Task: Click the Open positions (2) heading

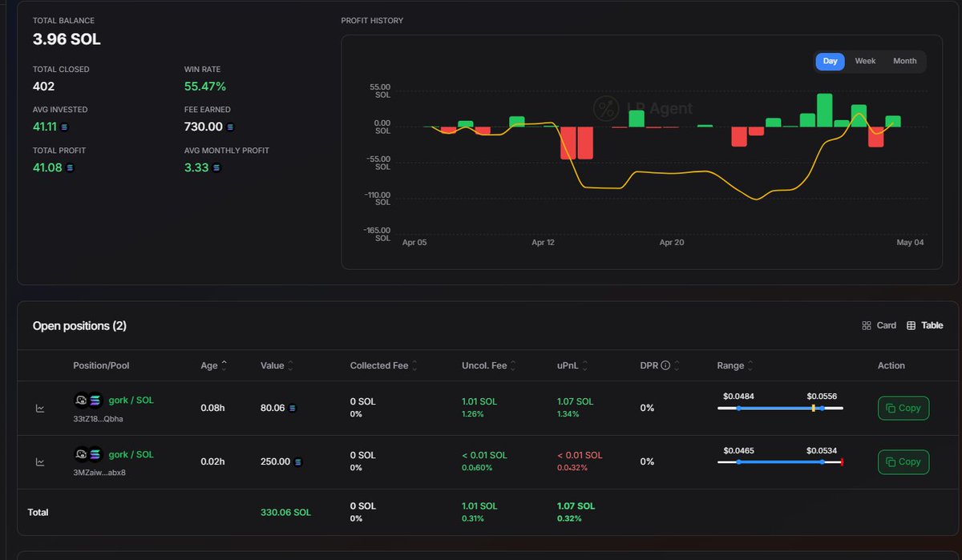Action: (79, 325)
